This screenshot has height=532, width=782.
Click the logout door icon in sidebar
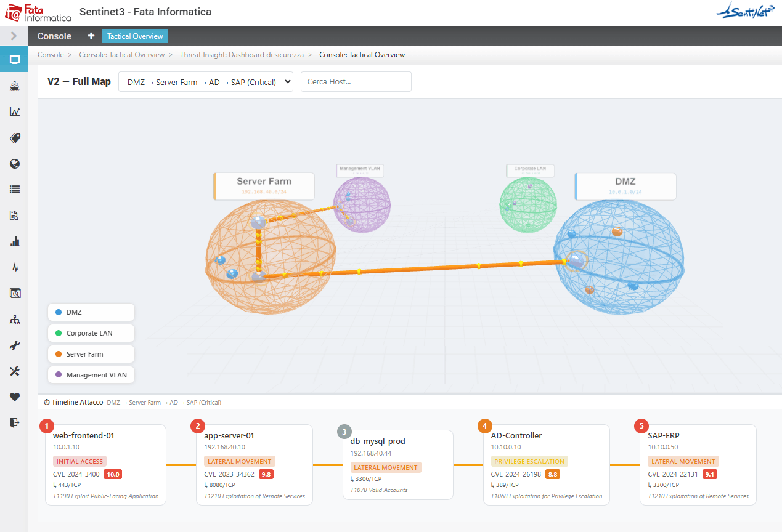pos(15,423)
